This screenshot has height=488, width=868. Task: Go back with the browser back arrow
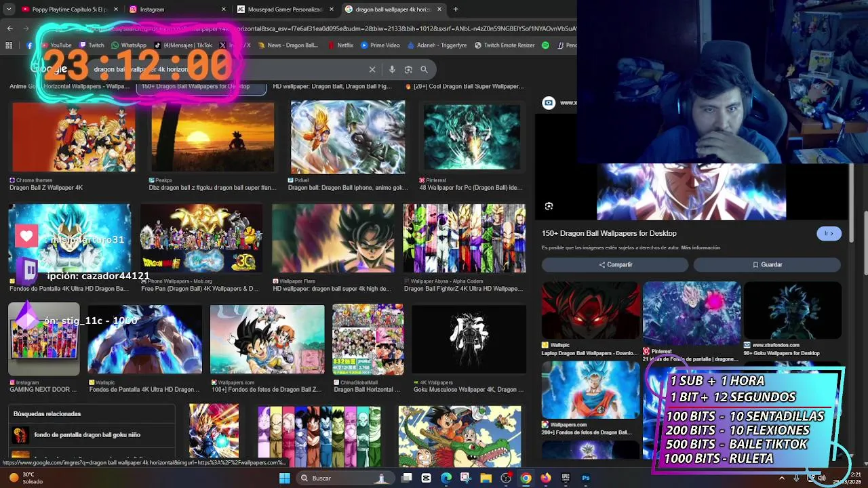(x=9, y=28)
